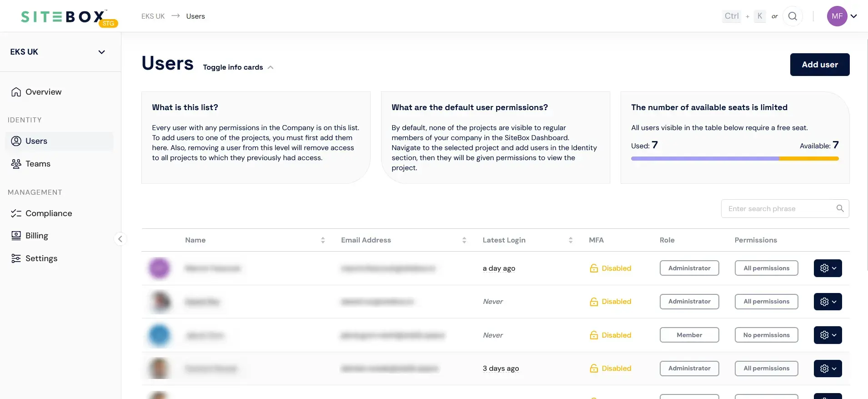The height and width of the screenshot is (399, 868).
Task: Click MFA Disabled lock icon in first row
Action: tap(594, 268)
